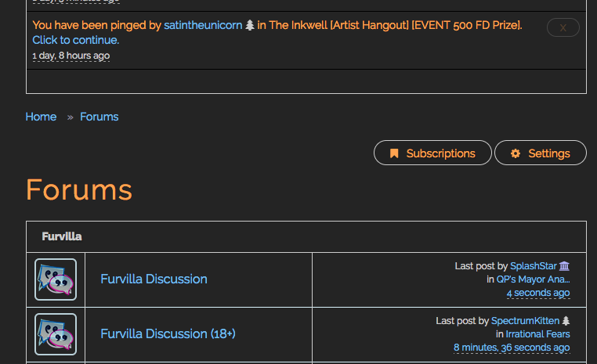
Task: Follow the Click to continue link
Action: (76, 40)
